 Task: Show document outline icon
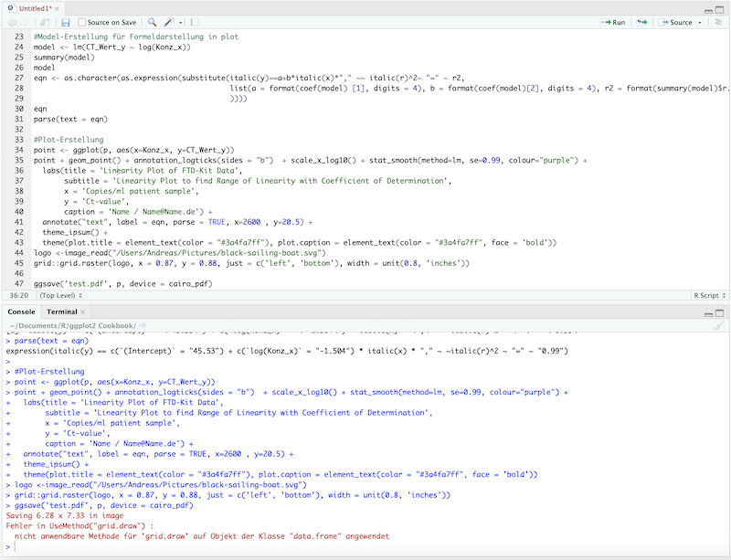click(719, 22)
